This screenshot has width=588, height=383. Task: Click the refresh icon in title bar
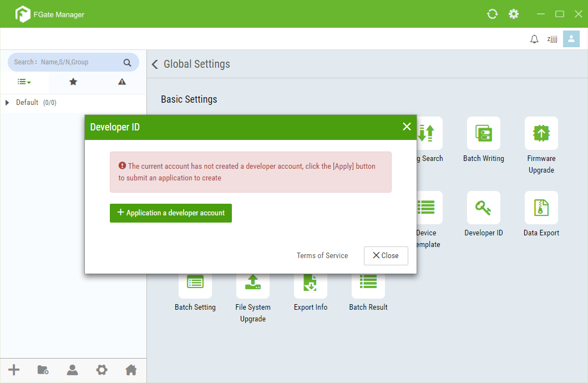pos(492,14)
